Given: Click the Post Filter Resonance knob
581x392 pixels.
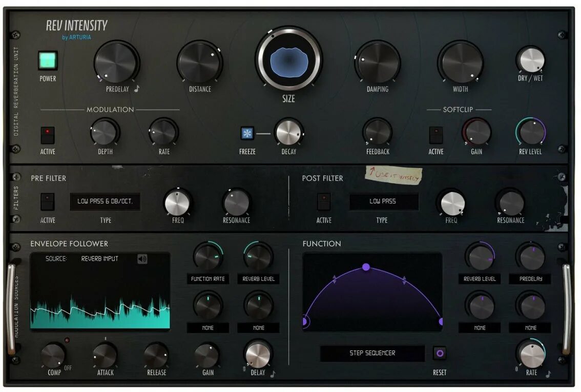Looking at the screenshot, I should point(511,203).
